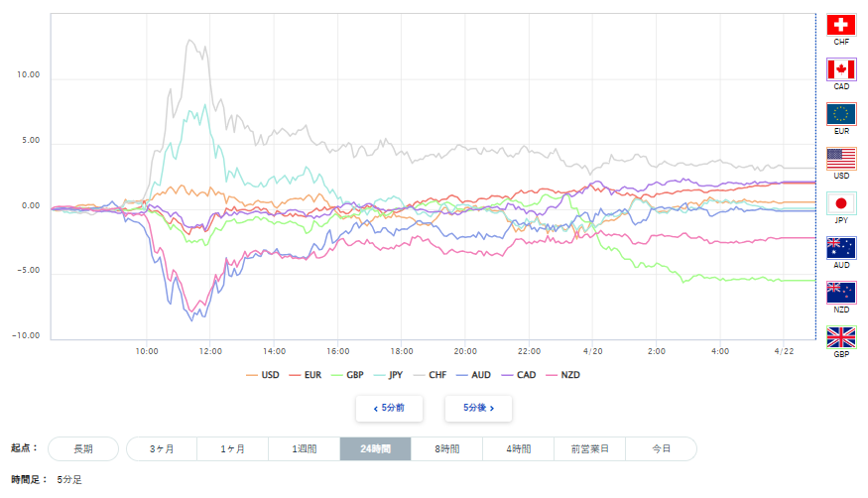Toggle the JPY series in the legend
Screen dimensions: 868x498
389,375
